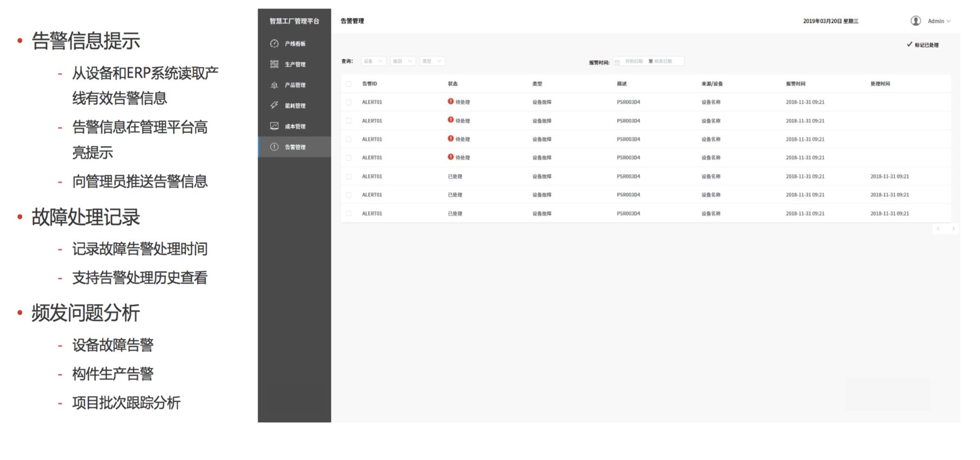Click the 开始日期 date input

click(x=634, y=61)
